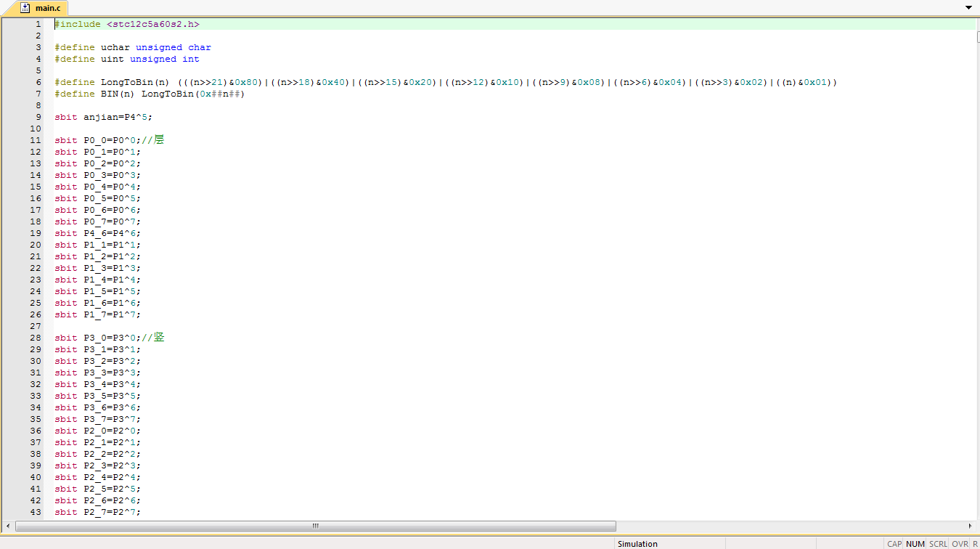Click the 'sbit P0_3=P0^3;' line
The height and width of the screenshot is (549, 980).
point(98,175)
